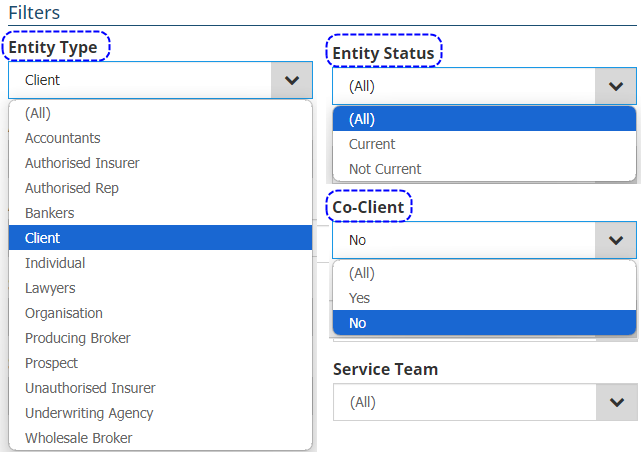
Task: Pick Bankers from the list
Action: [50, 213]
